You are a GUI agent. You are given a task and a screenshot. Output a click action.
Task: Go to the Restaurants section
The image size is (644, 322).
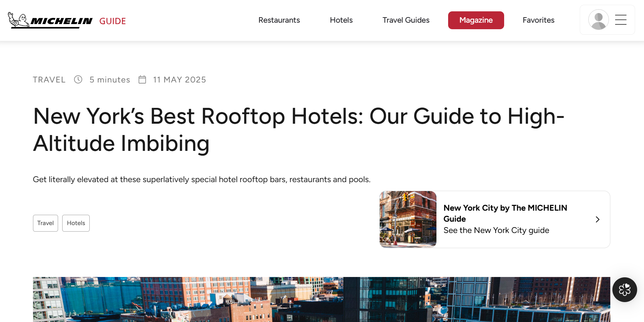[279, 20]
